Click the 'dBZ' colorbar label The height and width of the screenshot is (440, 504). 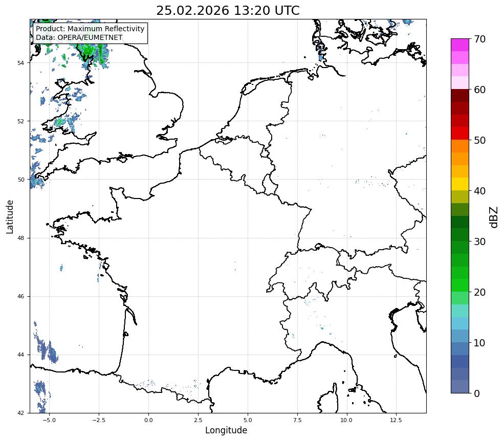(x=494, y=217)
